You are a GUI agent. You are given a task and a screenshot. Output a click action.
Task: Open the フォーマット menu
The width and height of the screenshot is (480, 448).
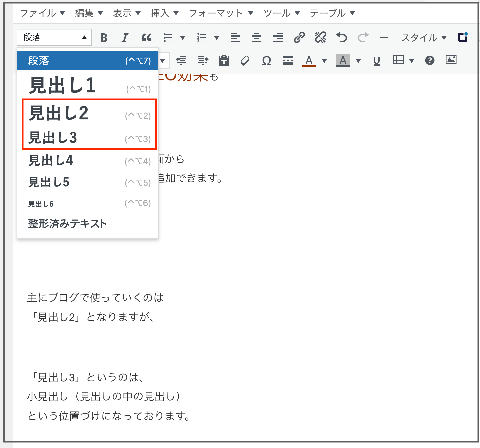pos(221,13)
